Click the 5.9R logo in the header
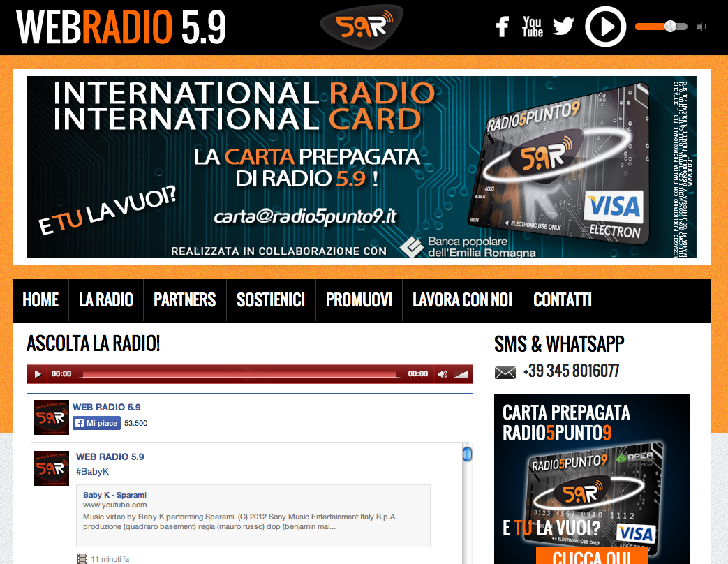 point(362,27)
